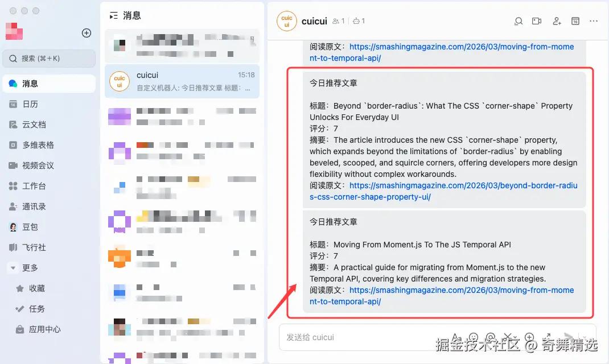This screenshot has height=364, width=609.
Task: Click the cuicui group name in the header
Action: click(x=314, y=21)
